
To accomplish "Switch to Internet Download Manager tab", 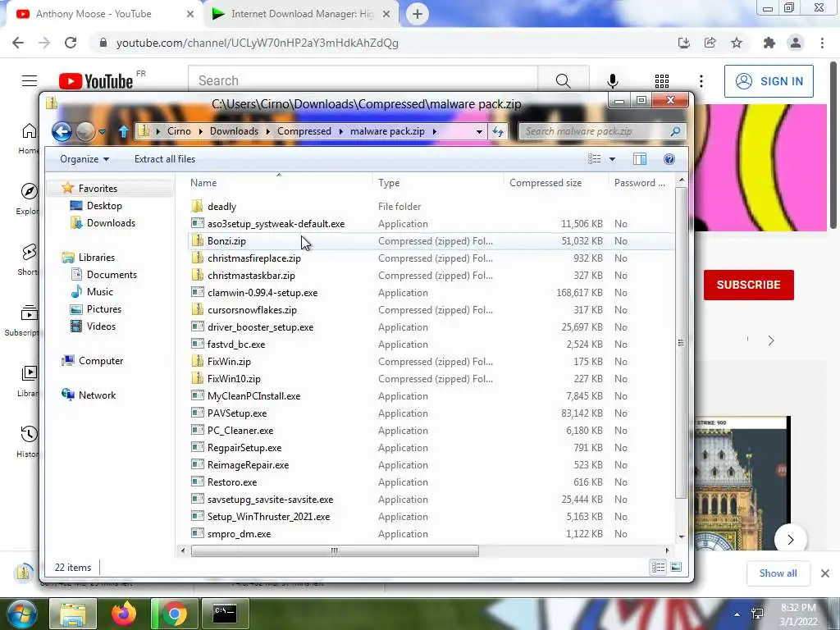I will click(301, 14).
